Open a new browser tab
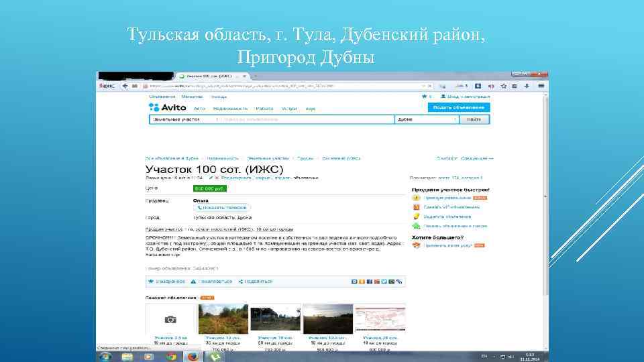Viewport: 644px width, 362px height. click(x=256, y=76)
